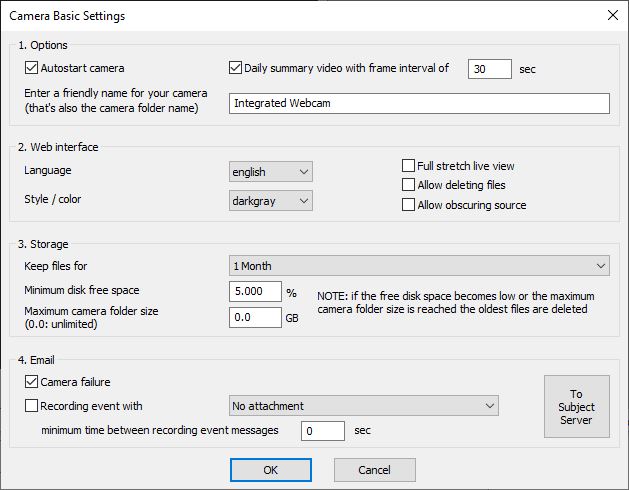Close the Camera Basic Settings dialog
This screenshot has width=629, height=490.
pyautogui.click(x=613, y=15)
